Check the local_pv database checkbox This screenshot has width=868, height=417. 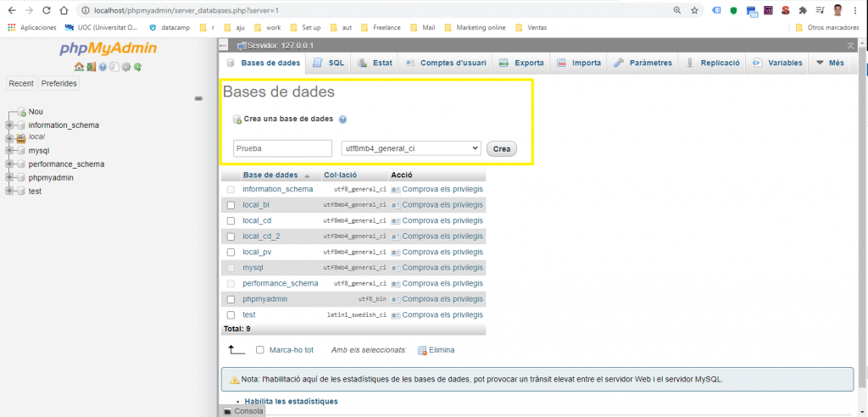click(231, 252)
